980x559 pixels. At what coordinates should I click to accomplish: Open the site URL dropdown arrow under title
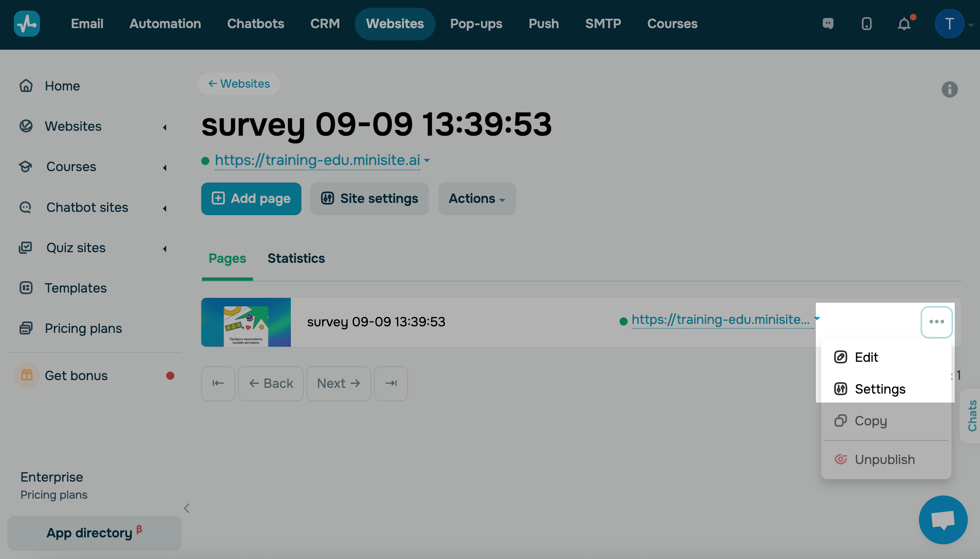point(427,161)
